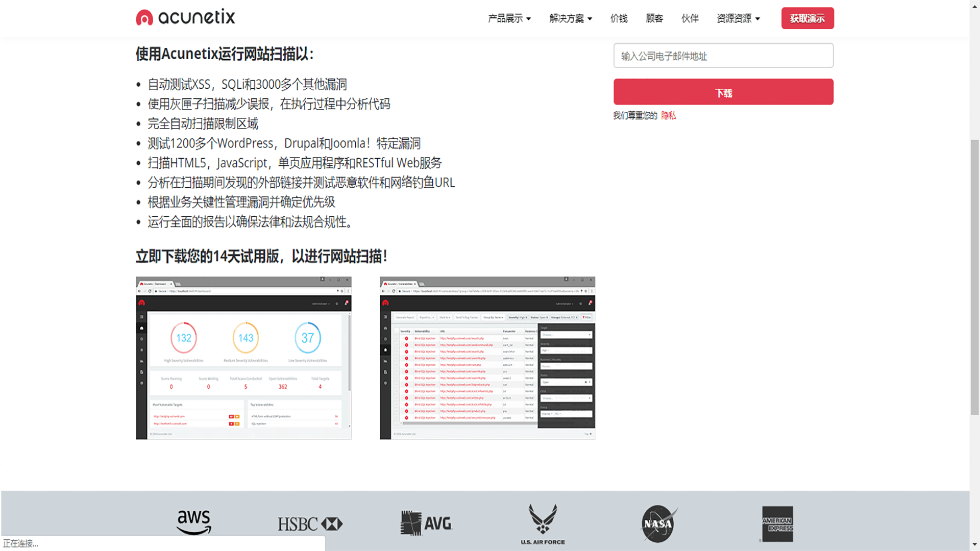Open the 价钱 pricing page
Screen dimensions: 980x551
(619, 18)
